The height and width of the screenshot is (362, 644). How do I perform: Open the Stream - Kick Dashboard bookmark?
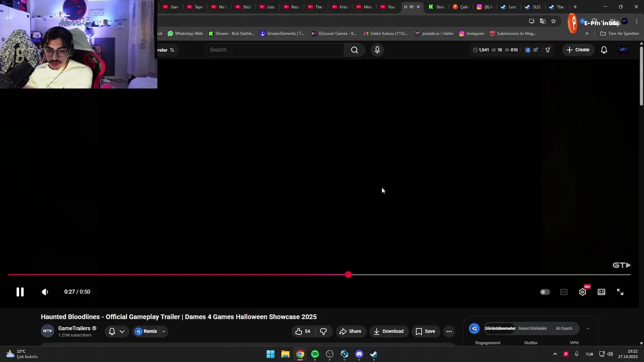[x=231, y=34]
